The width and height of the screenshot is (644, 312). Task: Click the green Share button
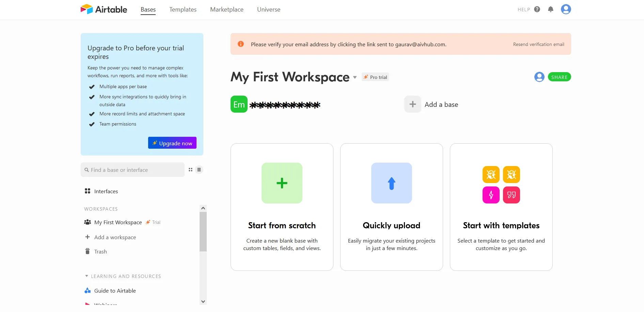tap(560, 77)
